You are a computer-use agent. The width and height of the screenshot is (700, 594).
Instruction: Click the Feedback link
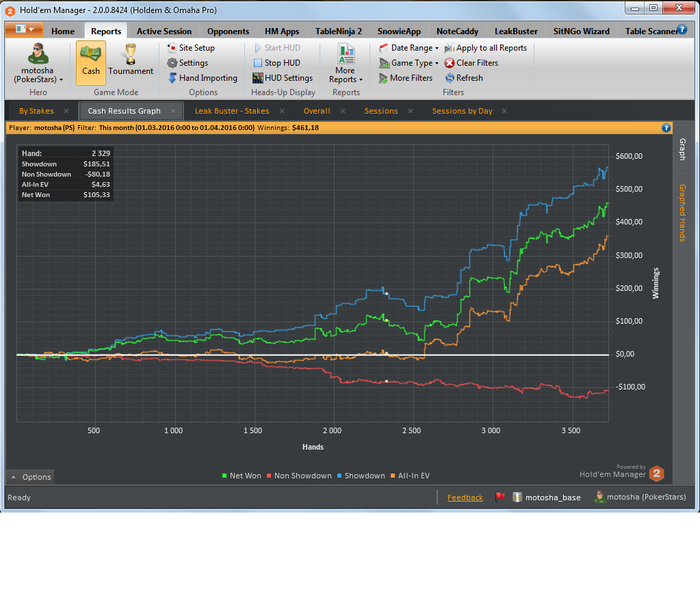[465, 498]
